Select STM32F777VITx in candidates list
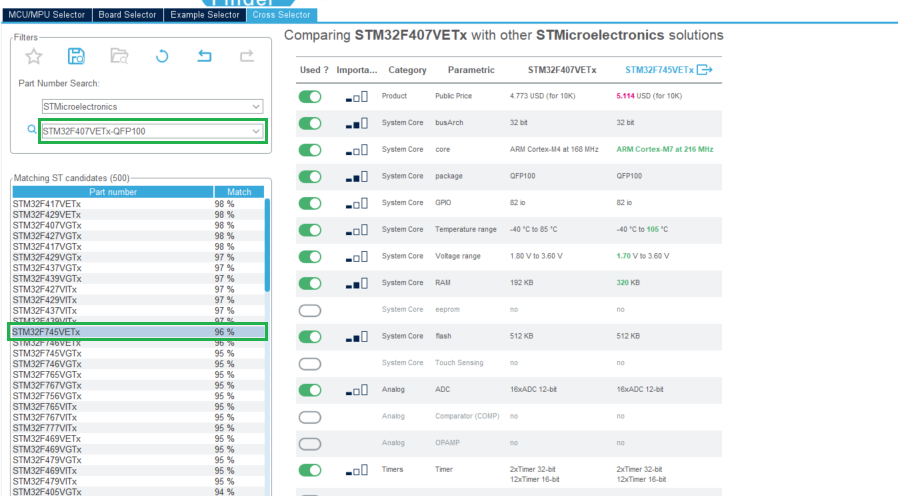Image resolution: width=898 pixels, height=496 pixels. [x=137, y=428]
